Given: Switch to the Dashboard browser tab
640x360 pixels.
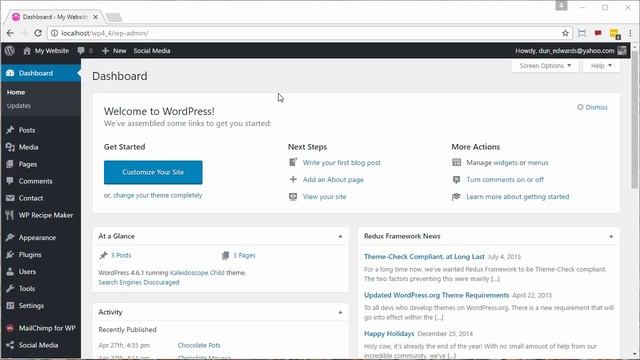Looking at the screenshot, I should coord(54,17).
